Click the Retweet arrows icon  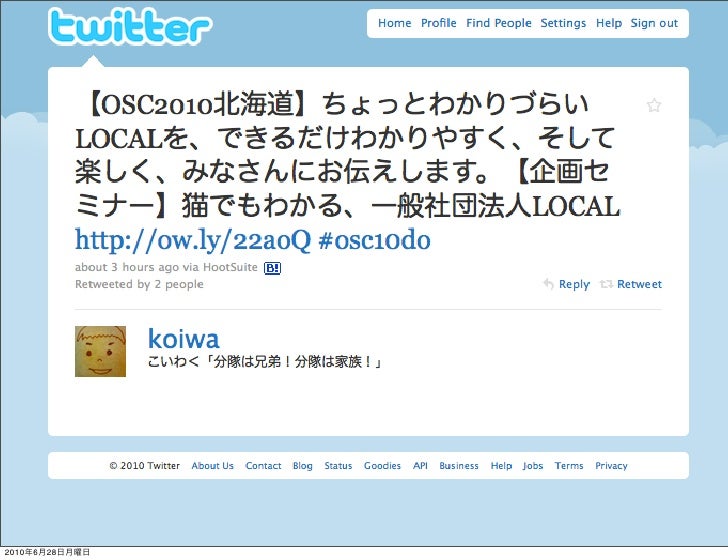[606, 284]
